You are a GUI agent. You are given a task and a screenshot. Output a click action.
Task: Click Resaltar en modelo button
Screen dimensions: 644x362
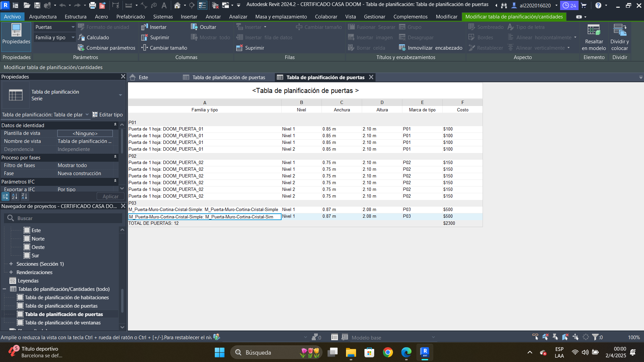[x=594, y=37]
